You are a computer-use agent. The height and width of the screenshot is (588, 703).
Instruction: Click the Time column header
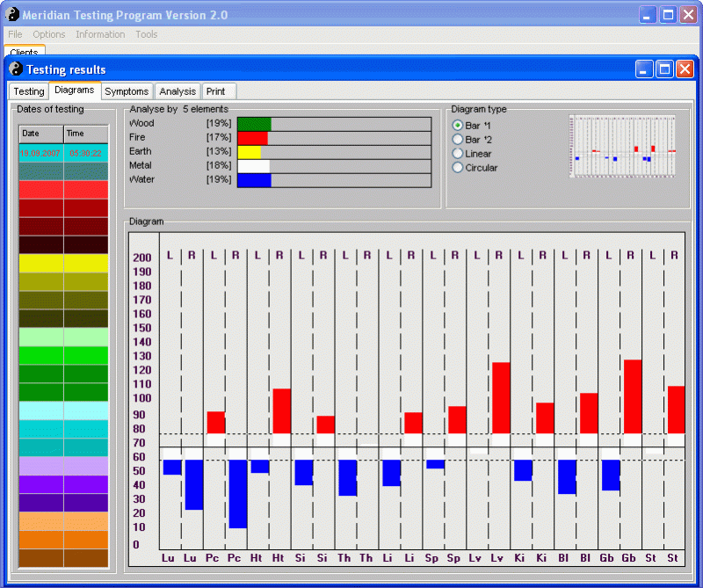pos(86,134)
